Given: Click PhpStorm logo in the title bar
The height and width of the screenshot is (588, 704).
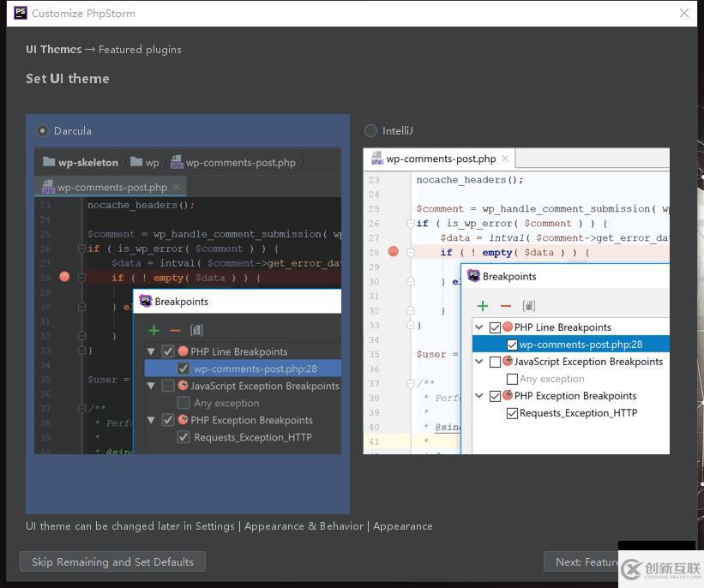Looking at the screenshot, I should coord(20,13).
